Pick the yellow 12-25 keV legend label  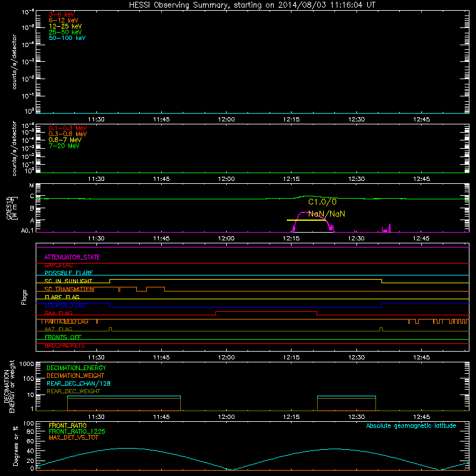point(65,26)
